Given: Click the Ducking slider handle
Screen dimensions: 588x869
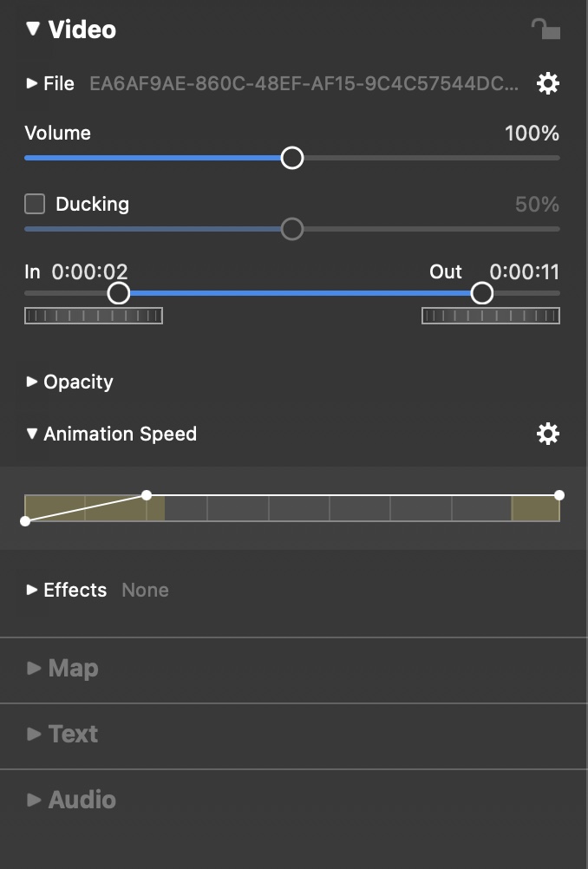Looking at the screenshot, I should tap(292, 229).
